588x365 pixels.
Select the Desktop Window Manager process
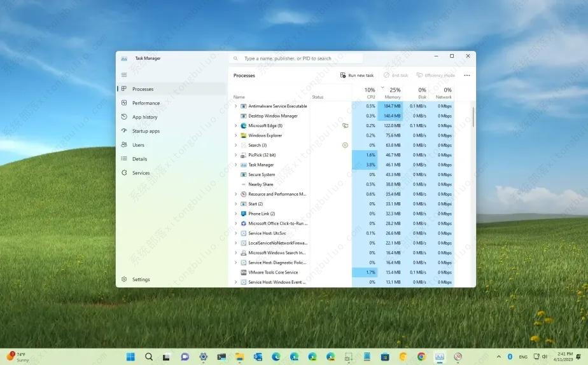point(272,116)
